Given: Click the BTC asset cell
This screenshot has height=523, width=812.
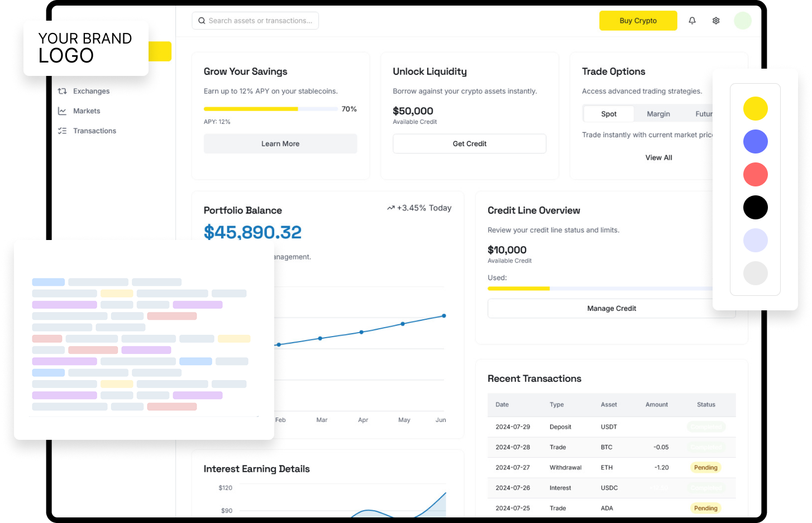Looking at the screenshot, I should (606, 447).
